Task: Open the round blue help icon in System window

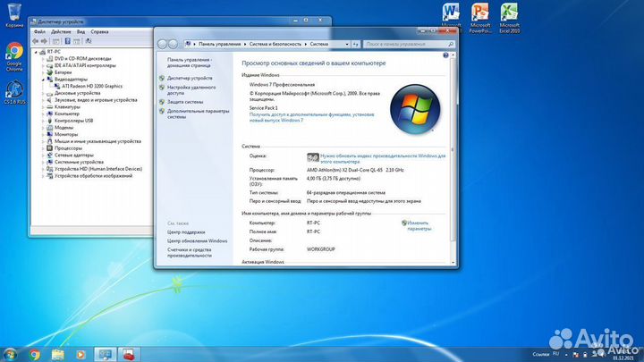Action: [x=445, y=55]
